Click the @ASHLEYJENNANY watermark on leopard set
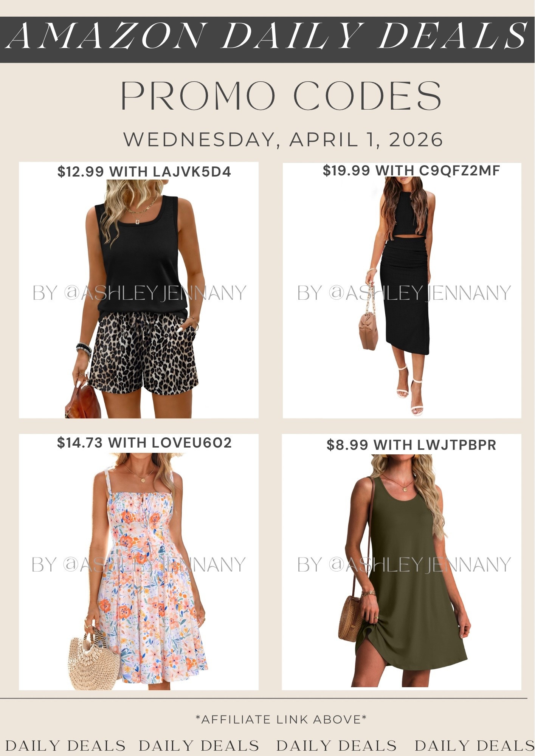The height and width of the screenshot is (756, 535). (x=139, y=293)
